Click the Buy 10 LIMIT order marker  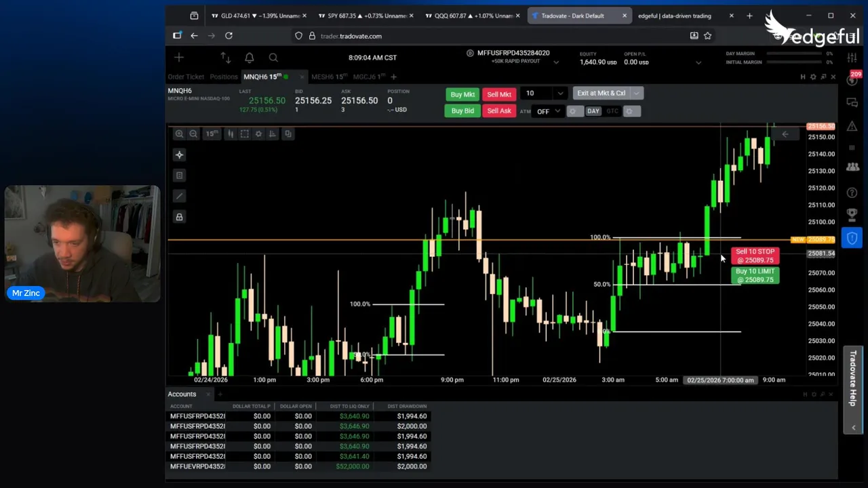[x=755, y=275]
